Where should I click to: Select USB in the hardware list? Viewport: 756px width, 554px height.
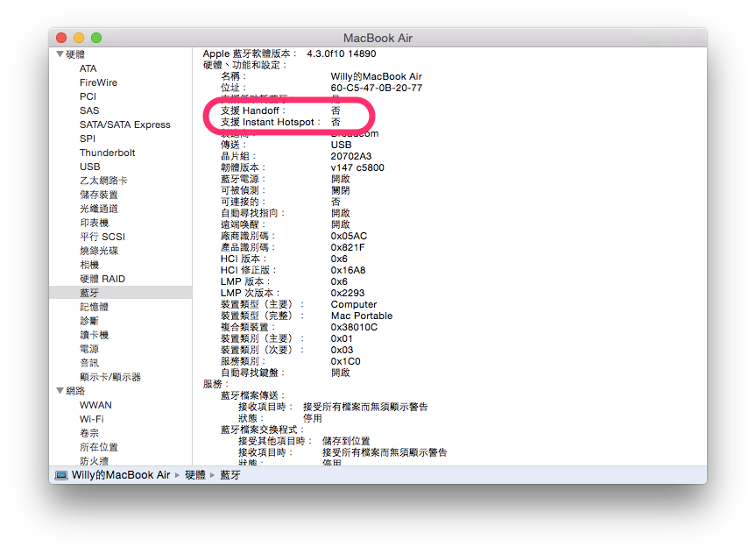(89, 167)
